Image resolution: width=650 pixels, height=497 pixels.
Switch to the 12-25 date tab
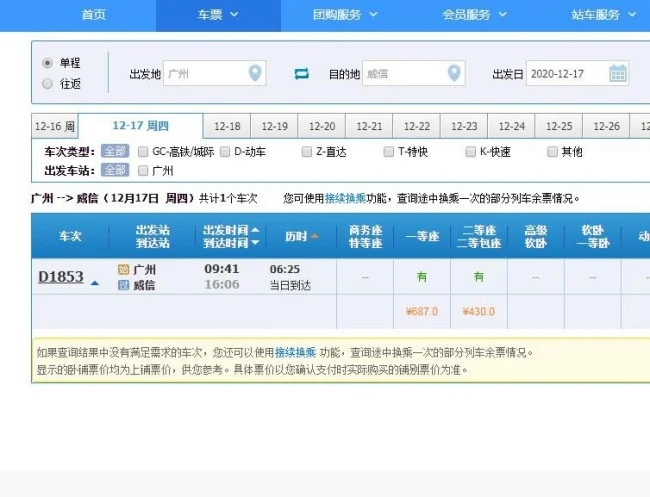559,126
